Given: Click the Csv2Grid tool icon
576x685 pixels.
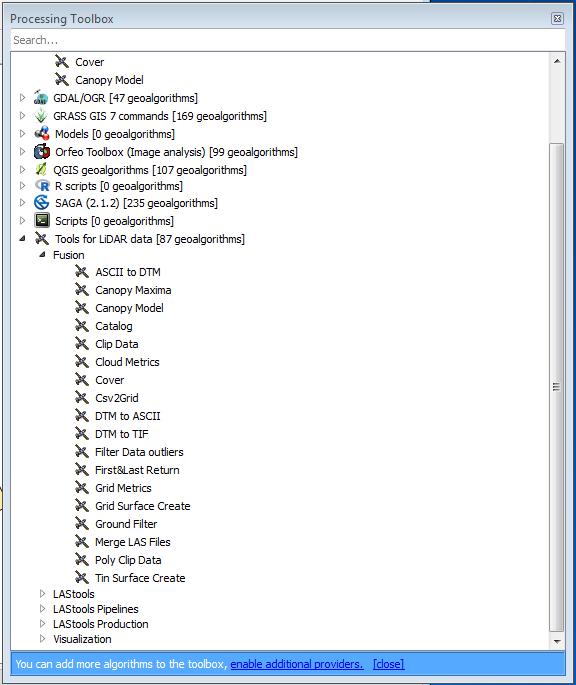Looking at the screenshot, I should pos(82,398).
